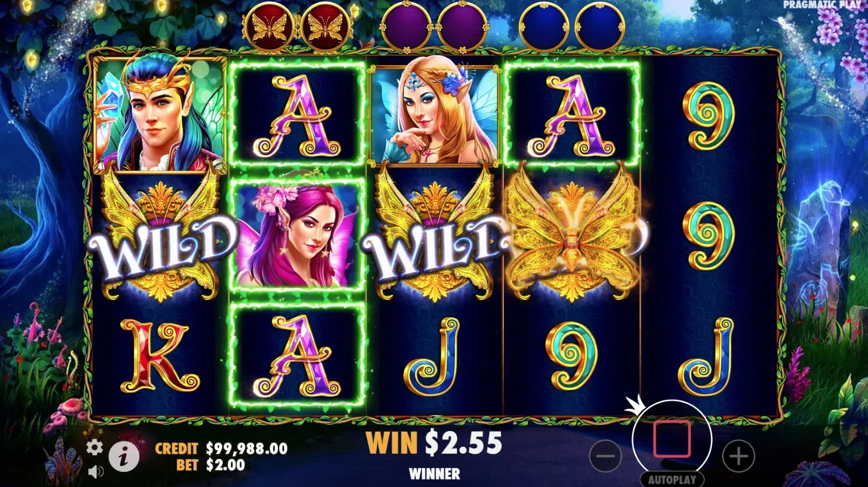Viewport: 868px width, 487px height.
Task: Click the first empty purple medallion slot
Action: 407,27
